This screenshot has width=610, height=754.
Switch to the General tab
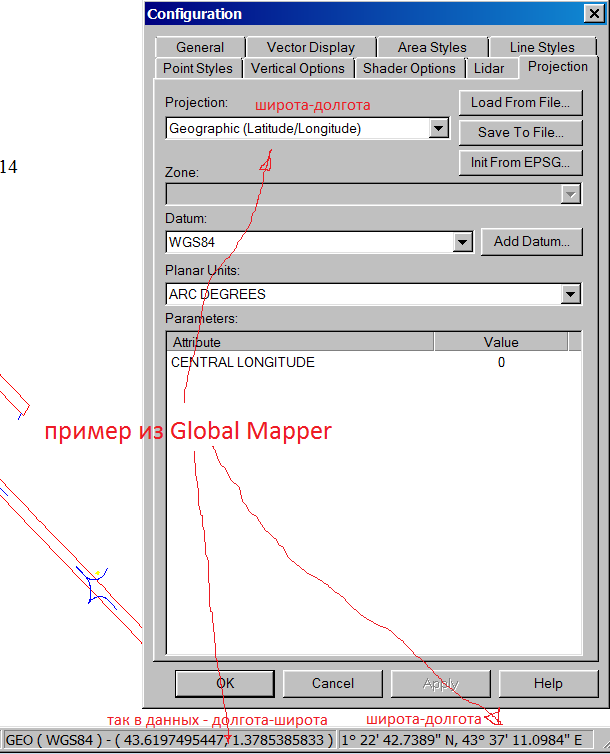pos(200,47)
